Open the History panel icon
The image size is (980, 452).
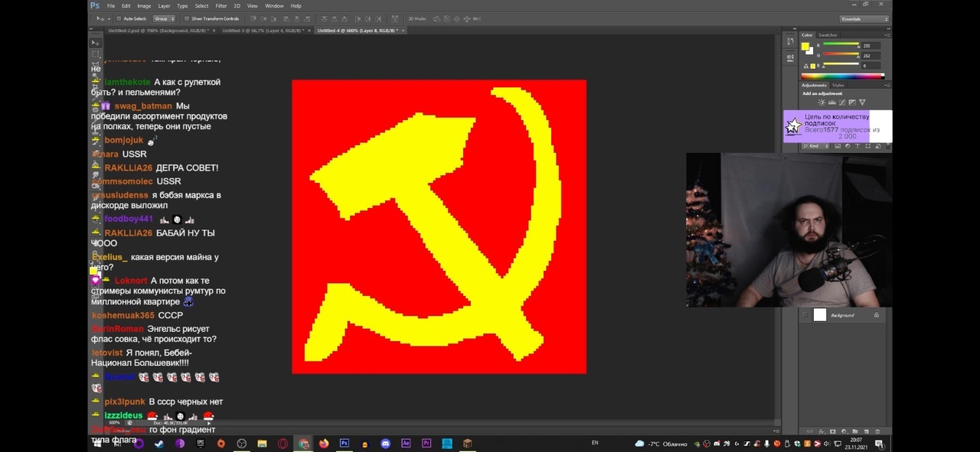pos(790,43)
